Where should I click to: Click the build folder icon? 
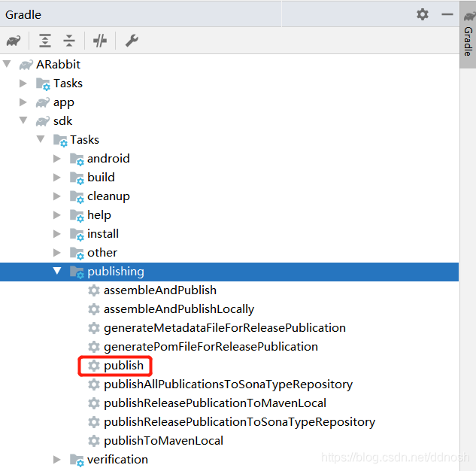tap(77, 178)
